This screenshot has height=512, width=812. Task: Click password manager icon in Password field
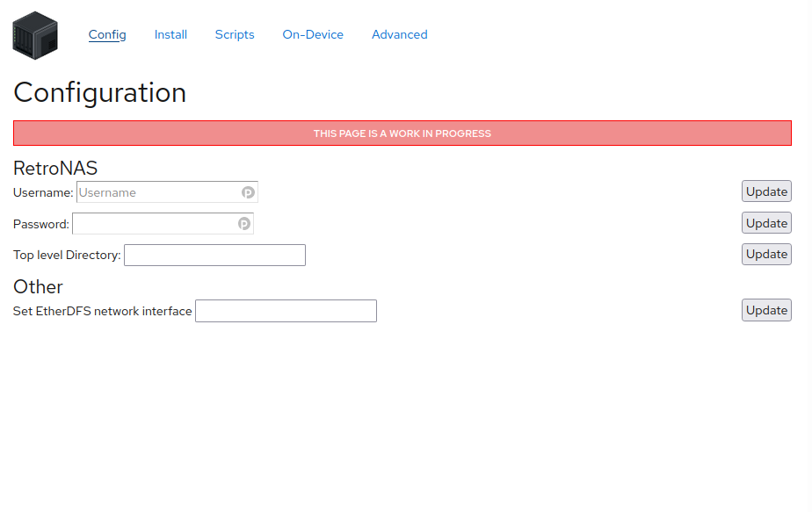pos(244,224)
